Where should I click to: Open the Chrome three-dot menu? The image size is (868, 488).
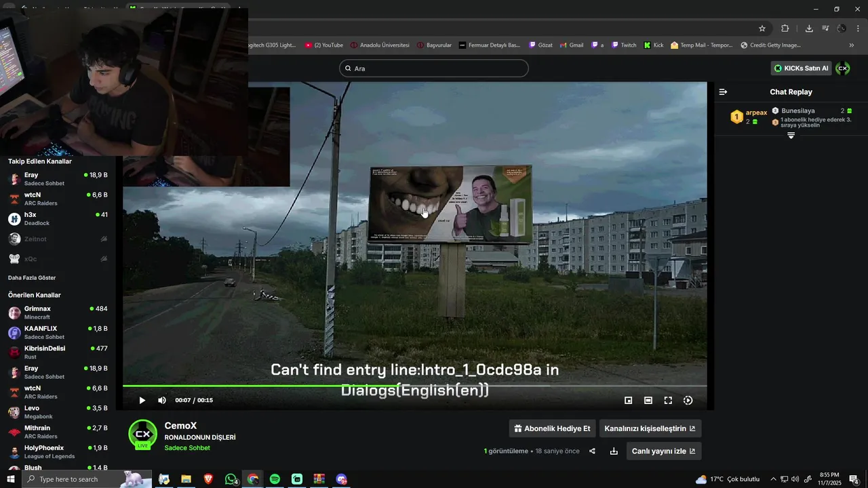(859, 28)
